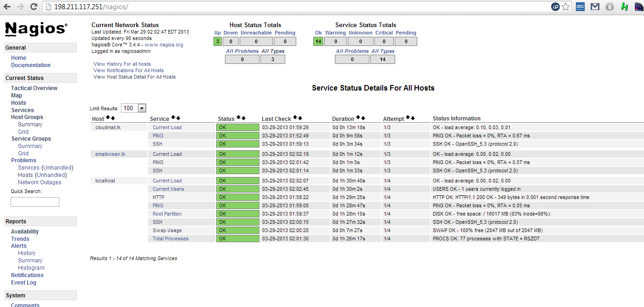
Task: Open Home in the General menu
Action: click(18, 58)
